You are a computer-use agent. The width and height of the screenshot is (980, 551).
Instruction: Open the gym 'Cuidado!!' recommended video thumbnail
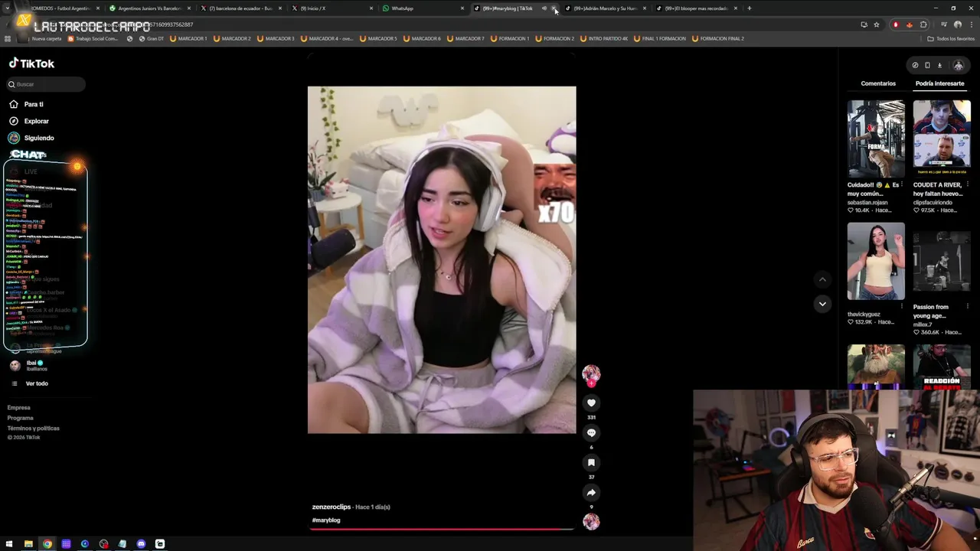coord(876,139)
